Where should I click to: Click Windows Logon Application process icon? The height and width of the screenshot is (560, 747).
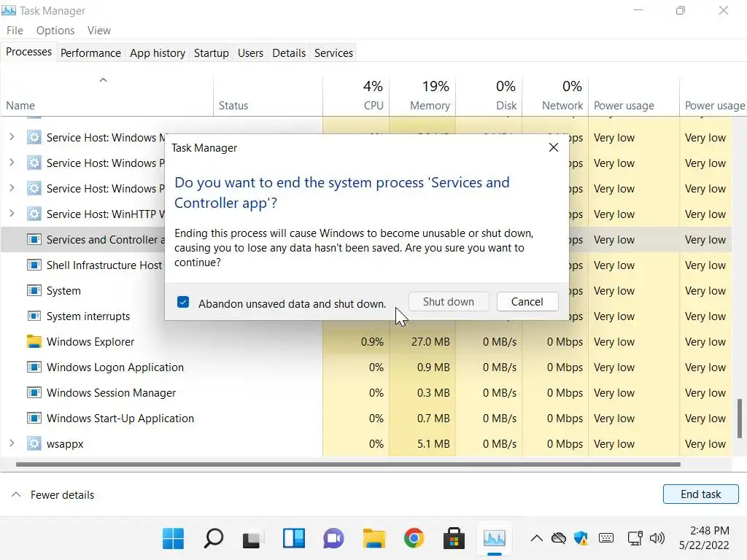34,367
